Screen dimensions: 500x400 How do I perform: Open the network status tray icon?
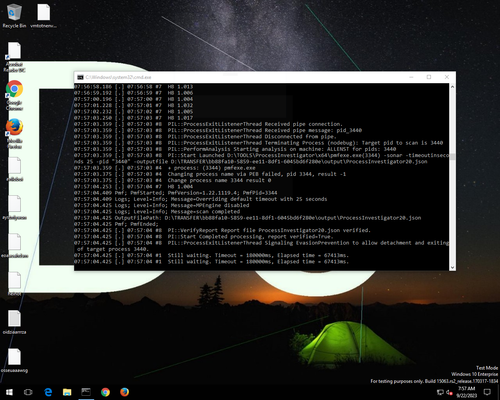point(440,392)
